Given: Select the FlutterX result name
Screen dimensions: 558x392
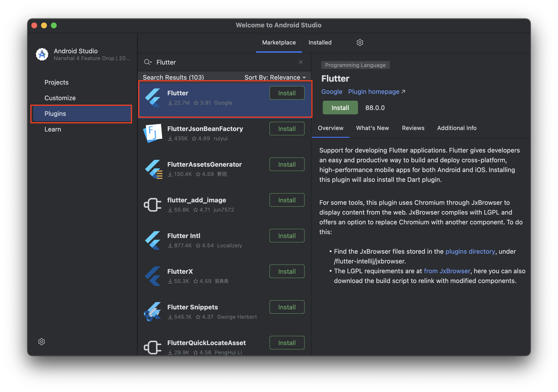Looking at the screenshot, I should click(x=180, y=272).
